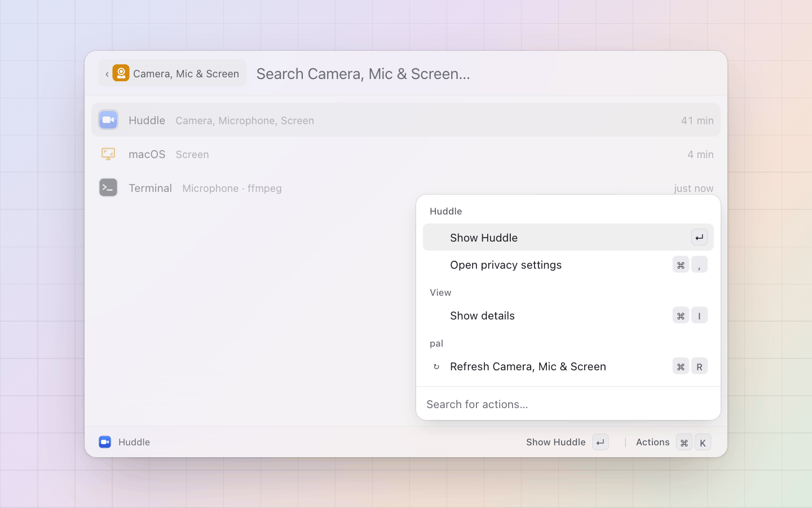Click the command key symbol beside Show details

click(x=681, y=316)
